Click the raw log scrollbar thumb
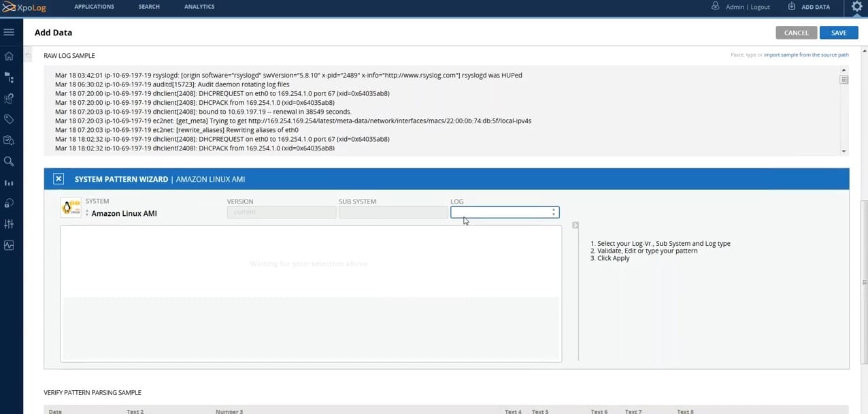This screenshot has height=414, width=868. click(844, 79)
